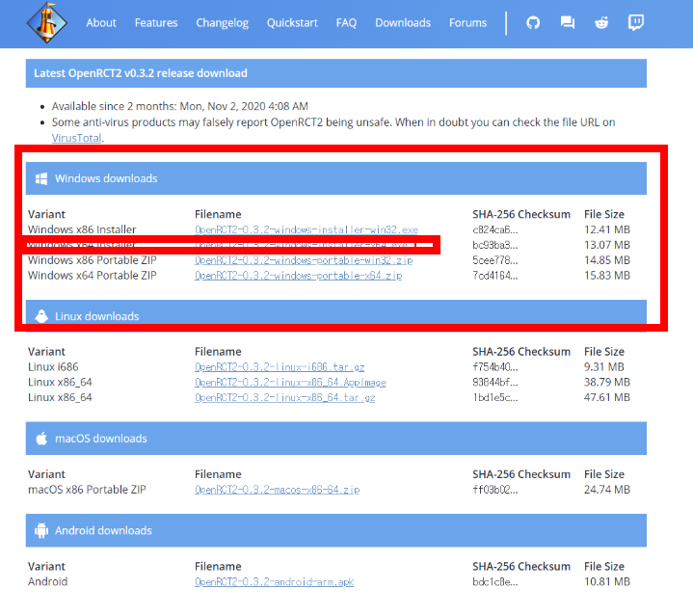Download OpenRCT2-0.3.2-windows-portable-win32.zip
The image size is (693, 616).
[x=304, y=260]
